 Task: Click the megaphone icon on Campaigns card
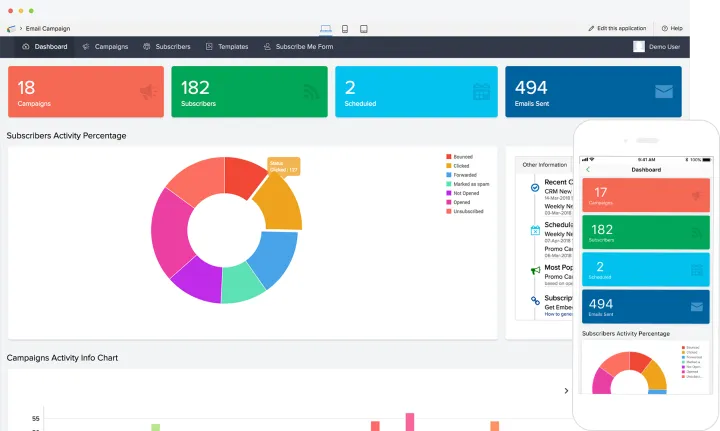click(x=146, y=92)
